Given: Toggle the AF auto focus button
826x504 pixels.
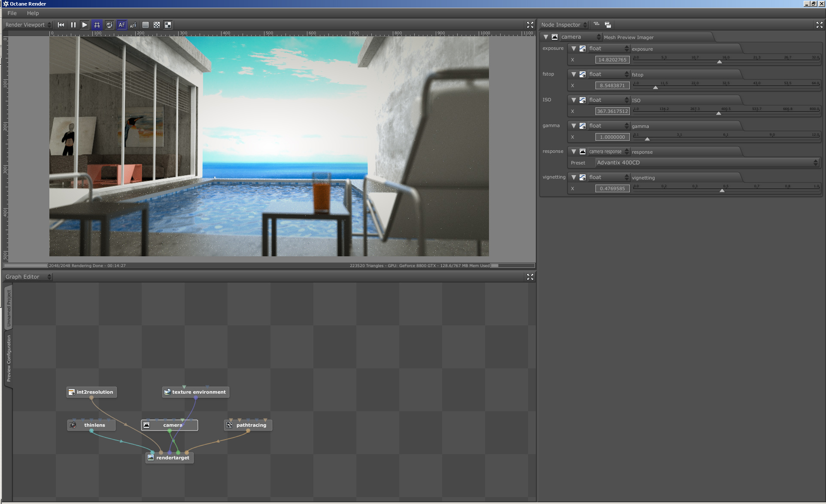Looking at the screenshot, I should point(121,25).
